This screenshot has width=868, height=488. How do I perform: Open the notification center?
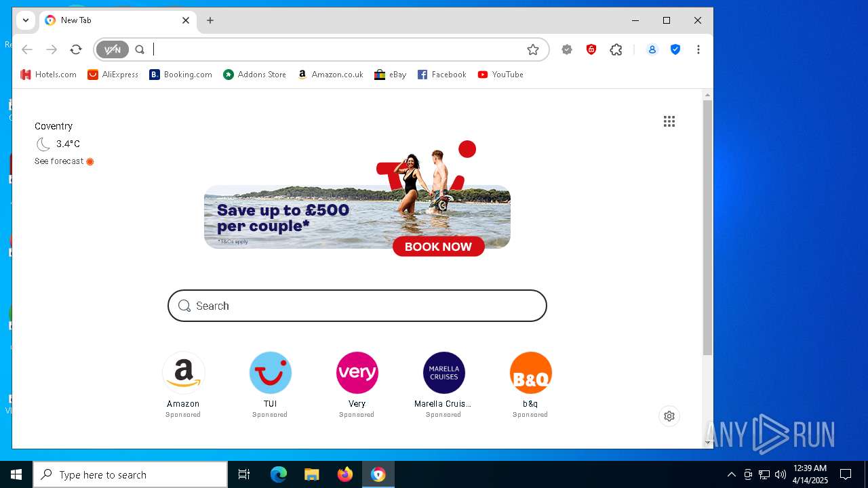point(846,474)
